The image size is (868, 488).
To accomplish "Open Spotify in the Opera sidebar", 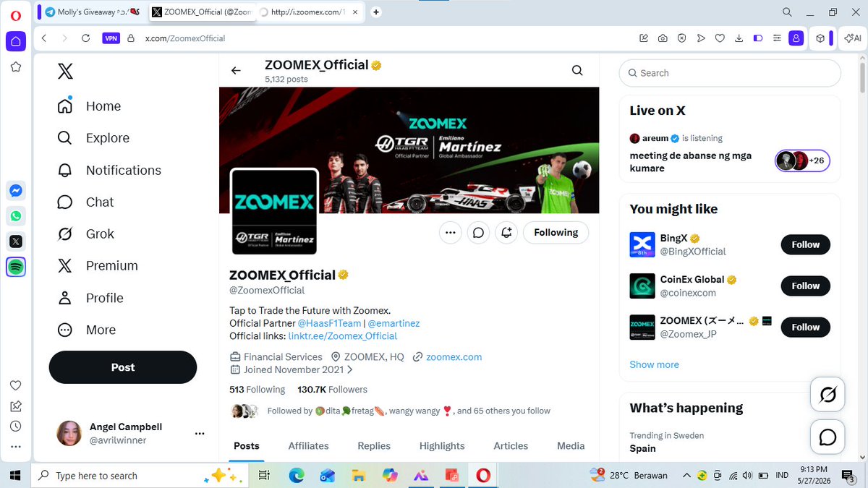I will (16, 267).
